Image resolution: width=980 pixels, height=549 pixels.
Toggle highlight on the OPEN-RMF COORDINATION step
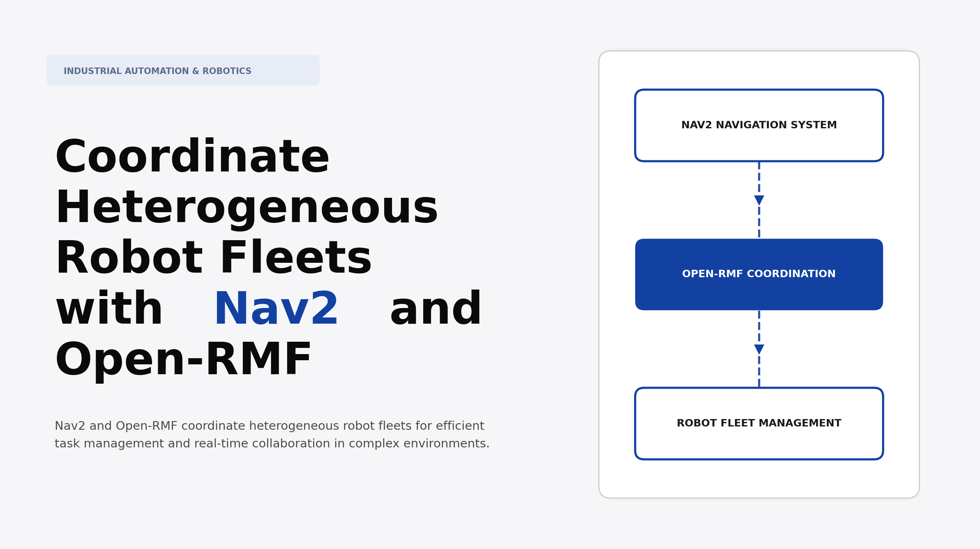point(759,273)
